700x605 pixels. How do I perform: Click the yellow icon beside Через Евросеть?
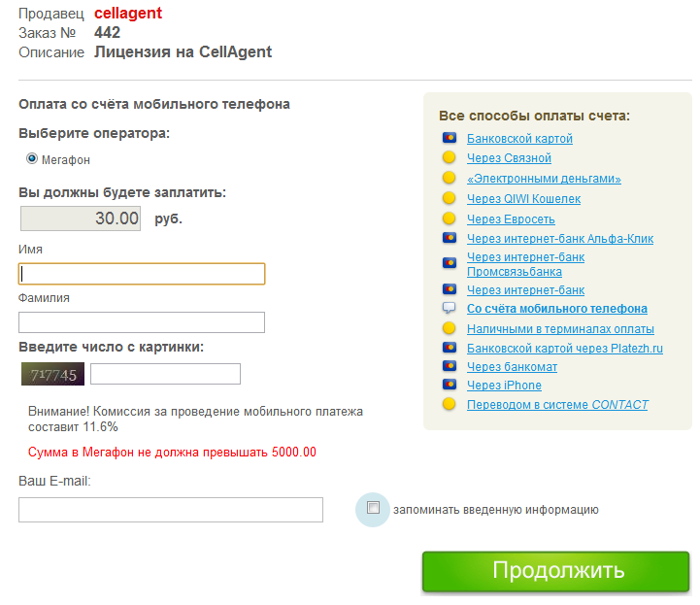(x=449, y=218)
